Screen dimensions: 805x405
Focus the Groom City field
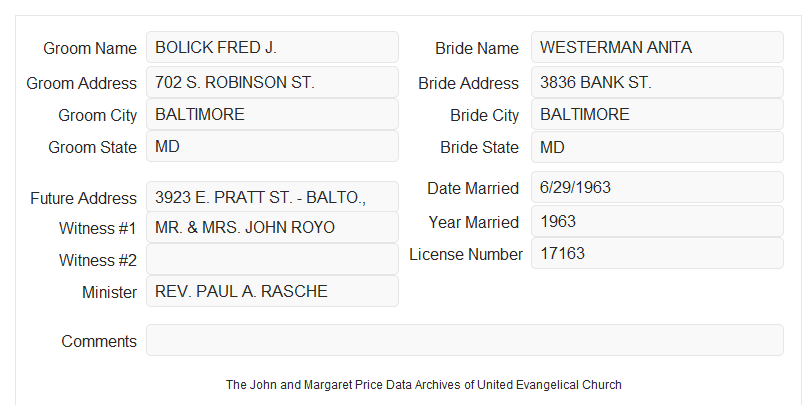point(272,114)
